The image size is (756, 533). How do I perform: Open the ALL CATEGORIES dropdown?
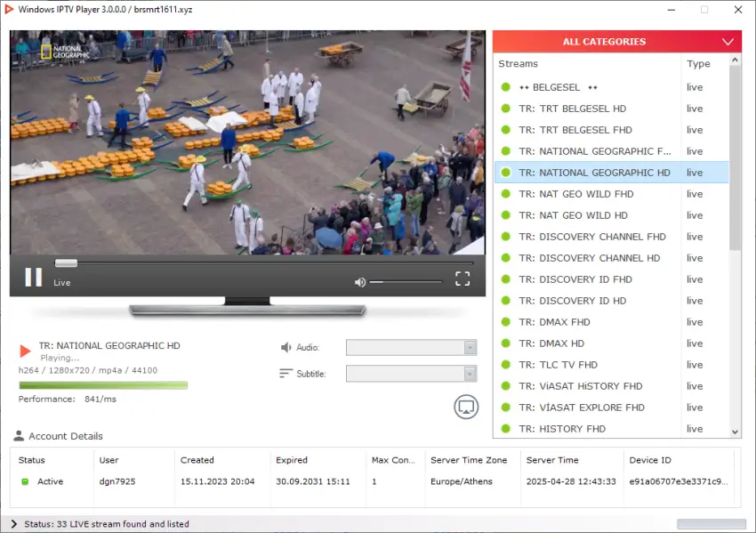click(x=616, y=42)
